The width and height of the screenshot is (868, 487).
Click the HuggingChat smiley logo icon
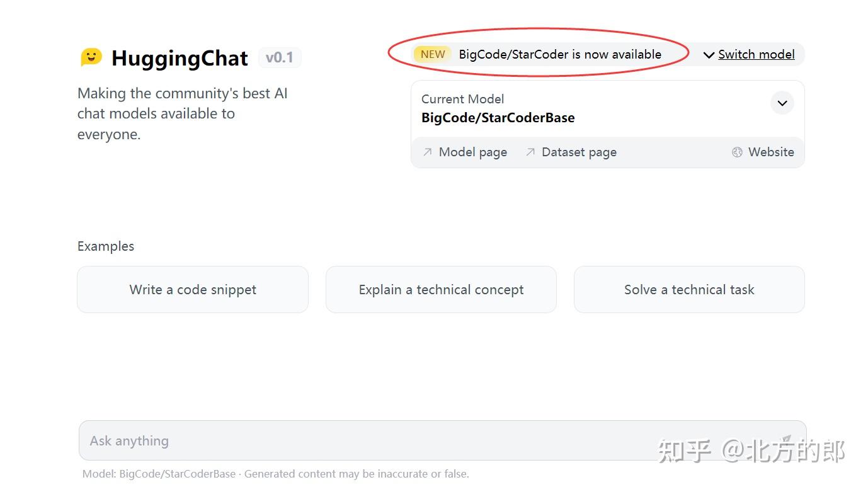point(91,57)
